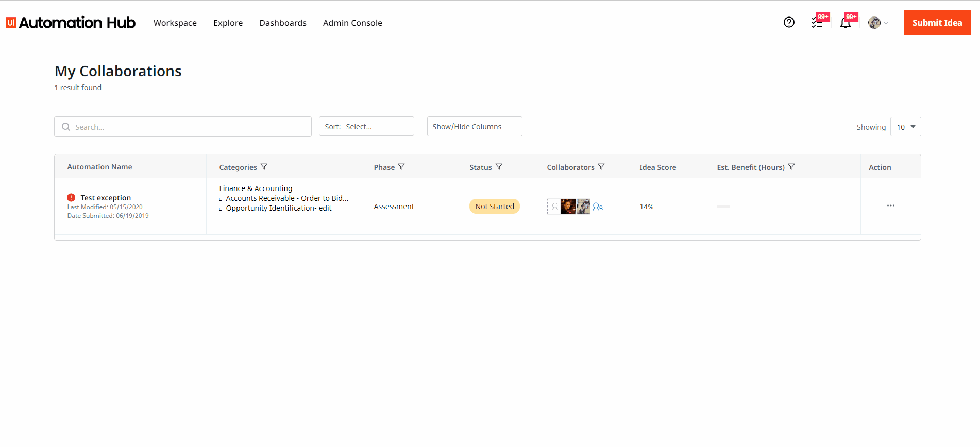Screen dimensions: 980x447
Task: Click the red exclamation warning icon
Action: (x=71, y=197)
